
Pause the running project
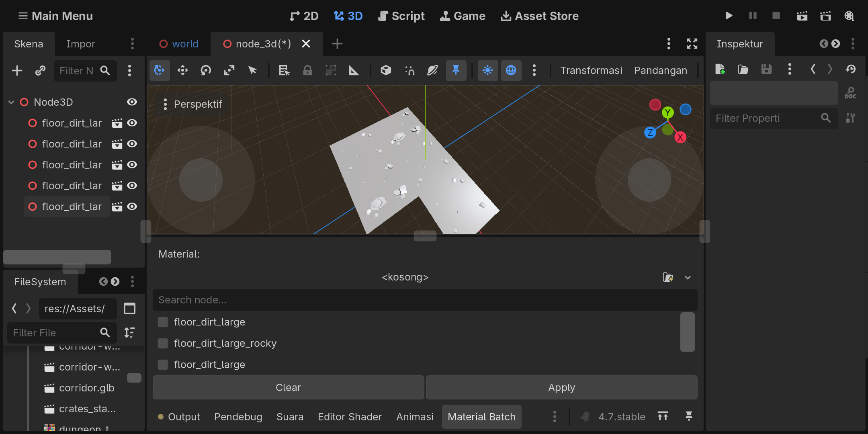pyautogui.click(x=753, y=16)
